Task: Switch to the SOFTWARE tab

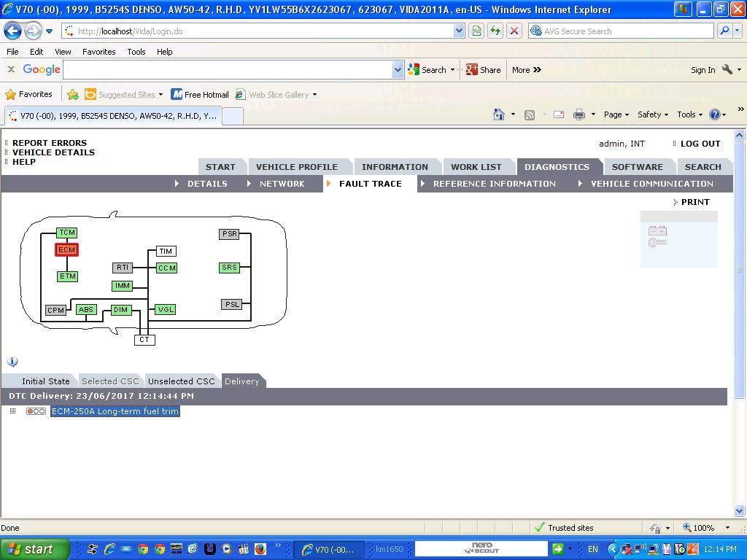Action: [637, 167]
